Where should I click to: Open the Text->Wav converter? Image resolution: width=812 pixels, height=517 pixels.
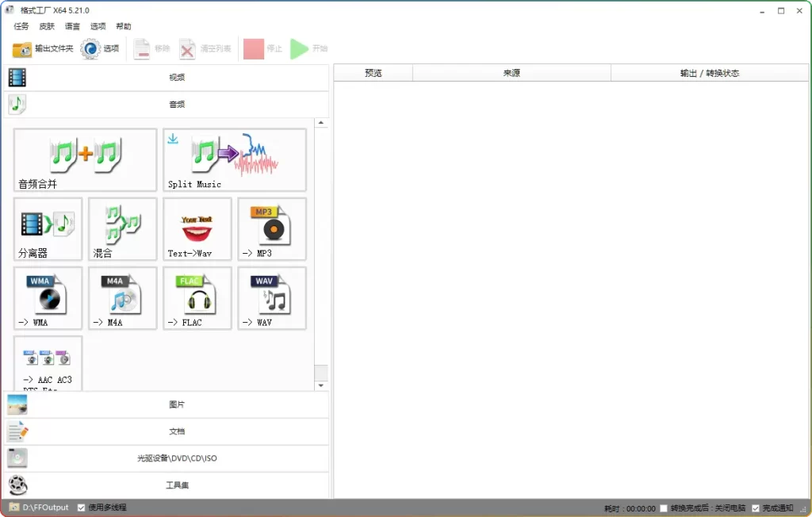197,229
